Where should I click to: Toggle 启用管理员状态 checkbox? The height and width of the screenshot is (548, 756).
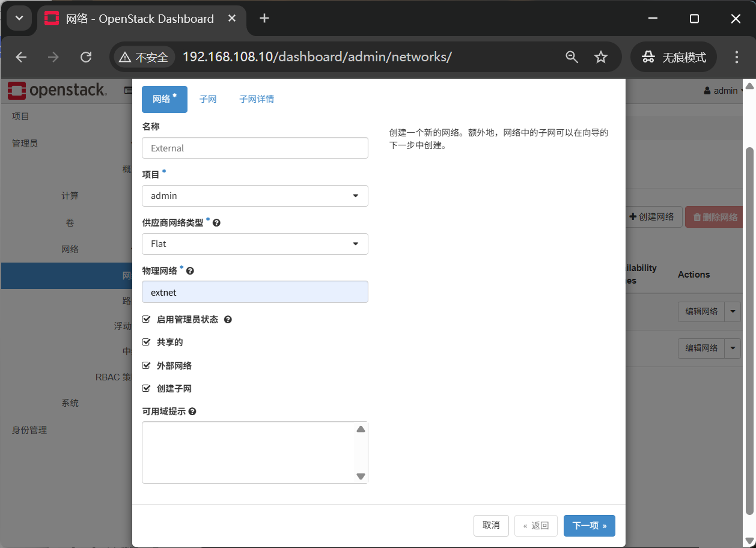(146, 319)
